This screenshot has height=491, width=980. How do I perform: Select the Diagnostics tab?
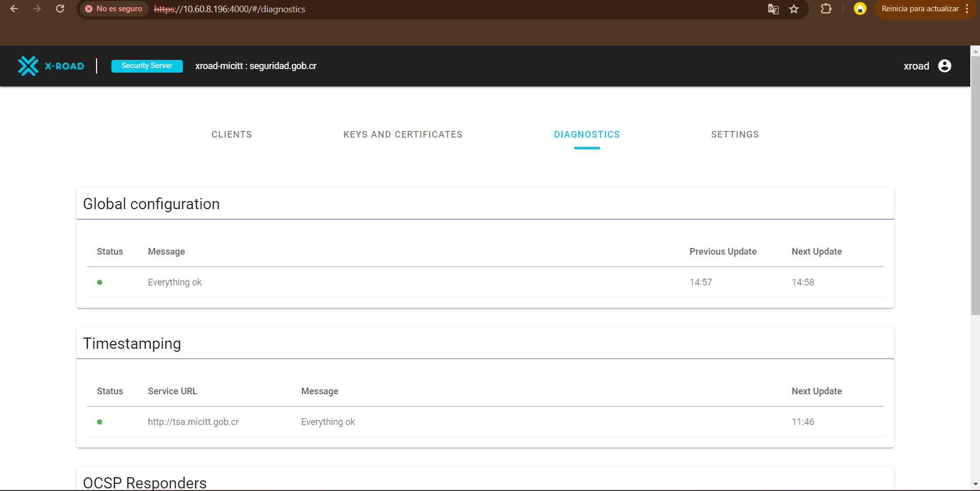tap(587, 135)
